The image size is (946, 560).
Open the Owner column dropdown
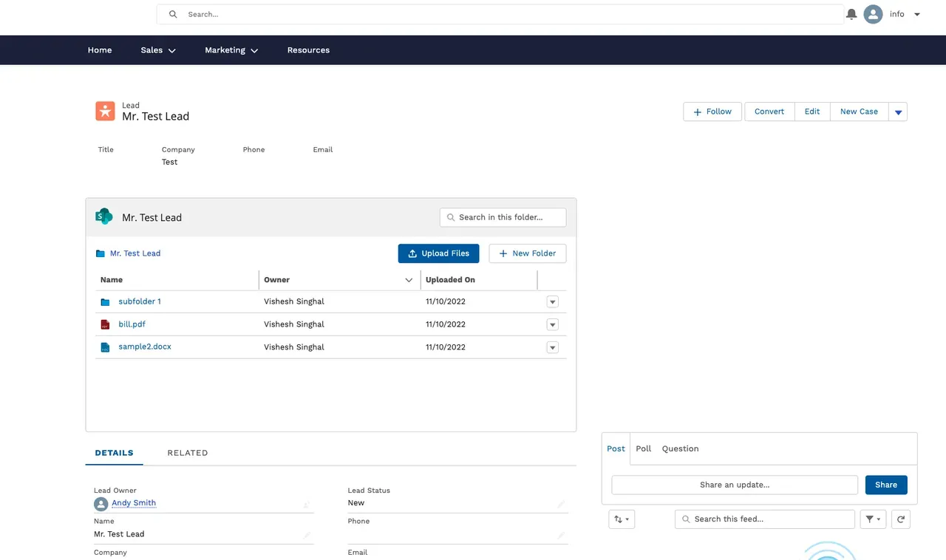point(409,280)
